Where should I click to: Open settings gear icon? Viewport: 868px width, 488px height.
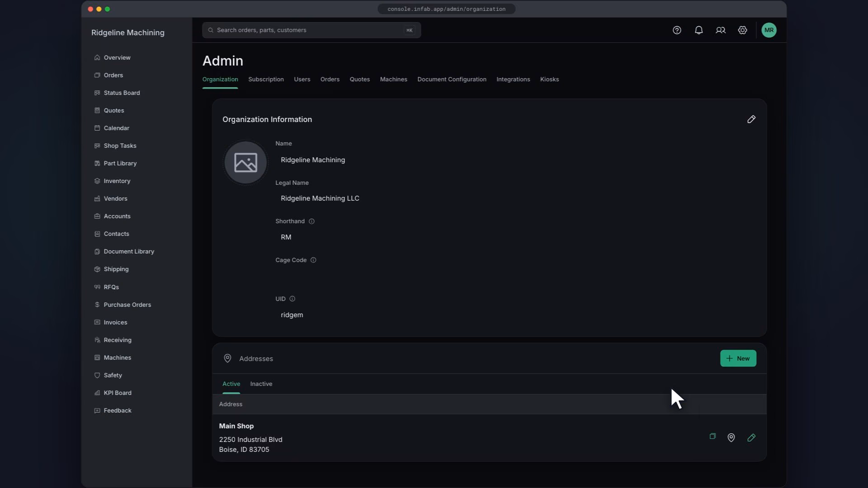pyautogui.click(x=742, y=30)
